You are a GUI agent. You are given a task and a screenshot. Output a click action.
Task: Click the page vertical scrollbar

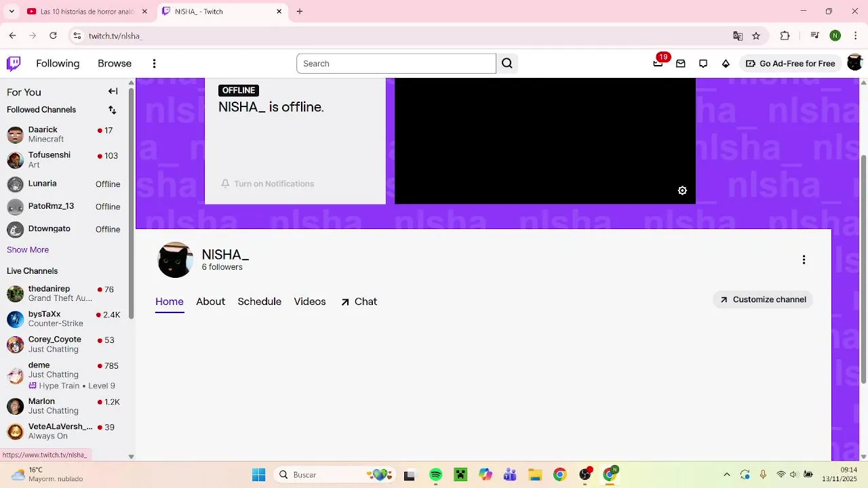tap(863, 269)
